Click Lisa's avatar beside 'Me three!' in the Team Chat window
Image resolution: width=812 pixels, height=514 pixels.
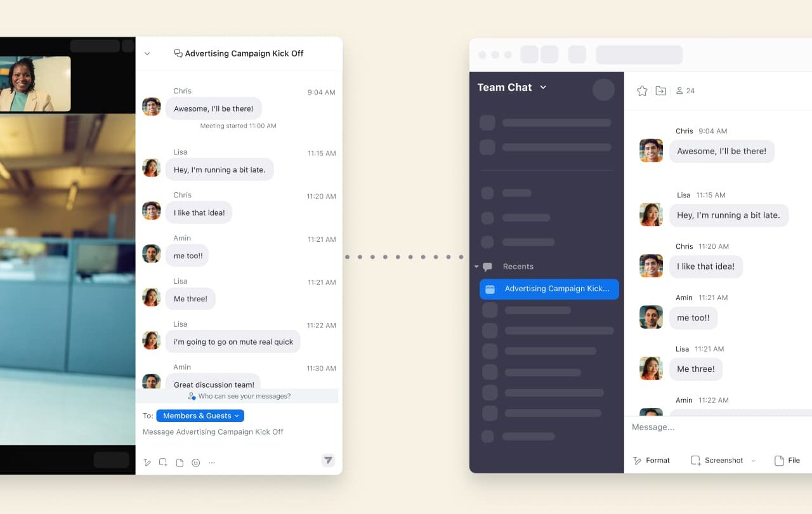coord(651,369)
